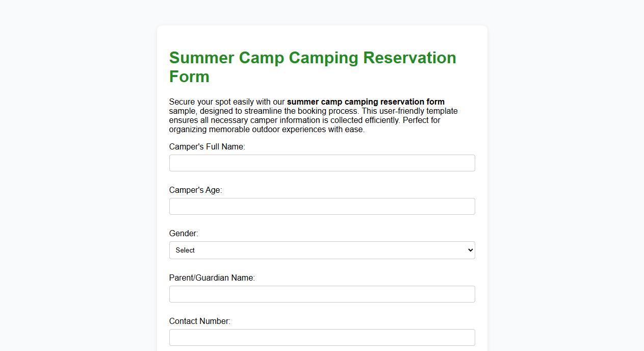Click the bold reservation form text in the paragraph

point(366,102)
